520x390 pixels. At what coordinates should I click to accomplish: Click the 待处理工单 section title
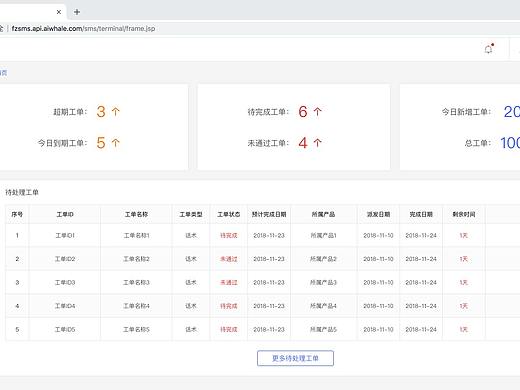click(x=22, y=192)
